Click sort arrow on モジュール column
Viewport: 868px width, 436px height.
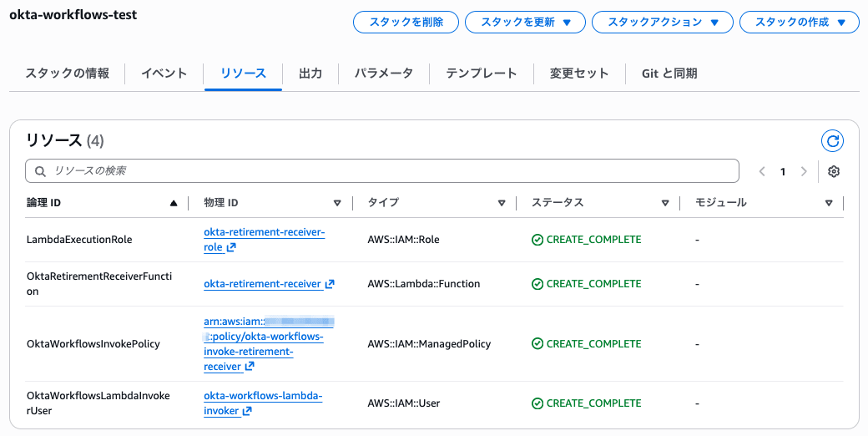(829, 203)
